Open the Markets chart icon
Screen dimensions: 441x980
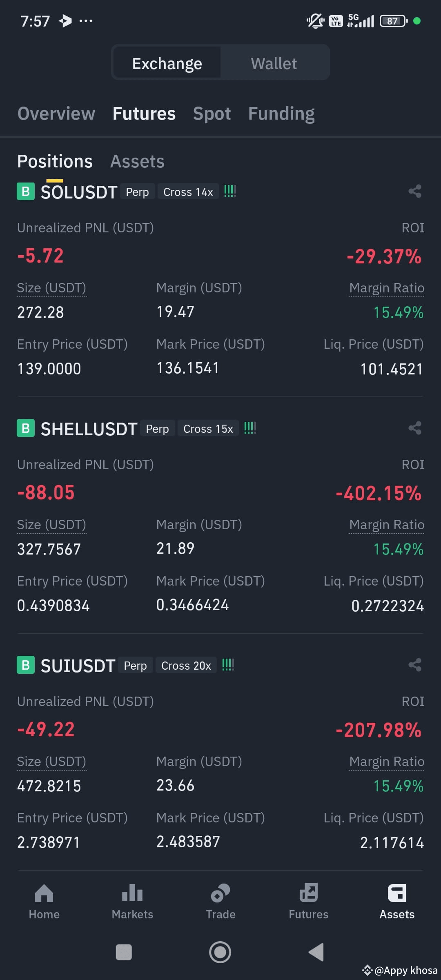(x=132, y=893)
